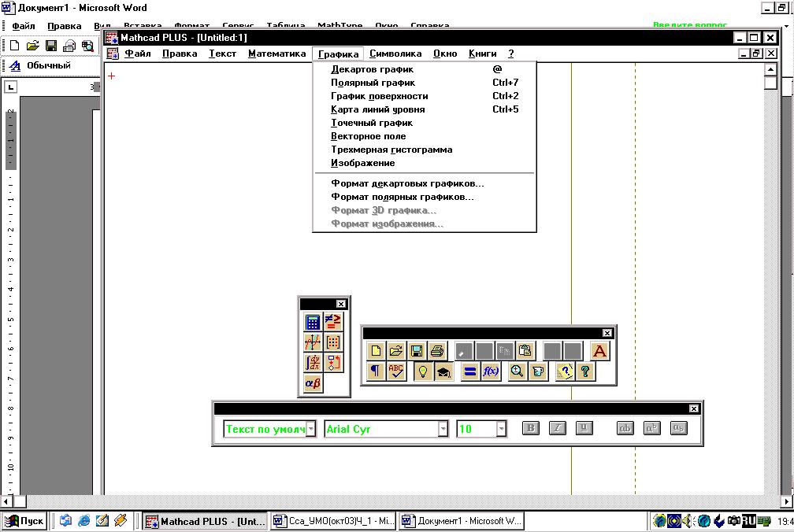Image resolution: width=794 pixels, height=532 pixels.
Task: Open the Mathcad Окно menu
Action: point(445,54)
